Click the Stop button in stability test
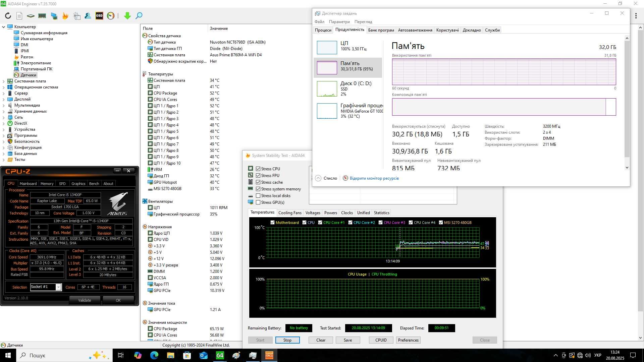The width and height of the screenshot is (644, 362). click(x=287, y=340)
